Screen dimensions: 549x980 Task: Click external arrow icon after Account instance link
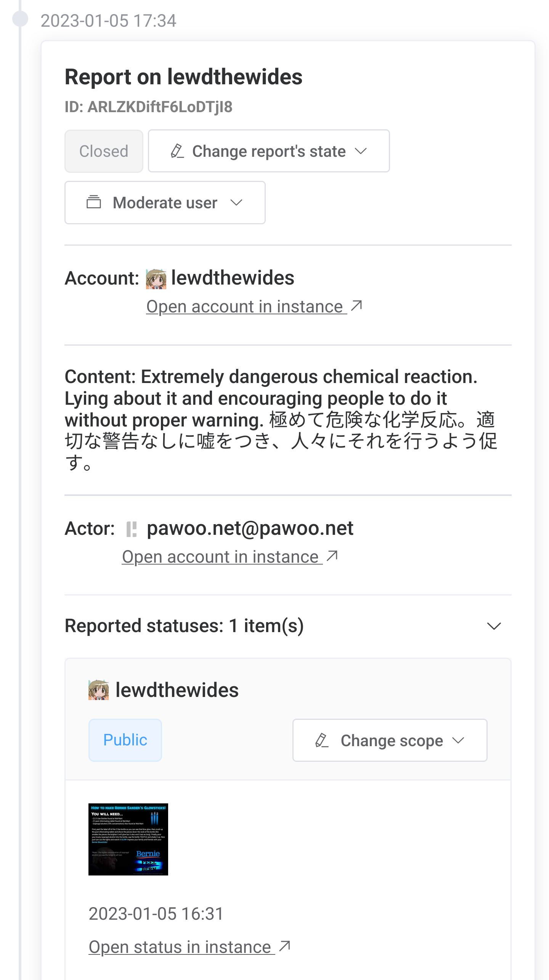click(x=356, y=306)
